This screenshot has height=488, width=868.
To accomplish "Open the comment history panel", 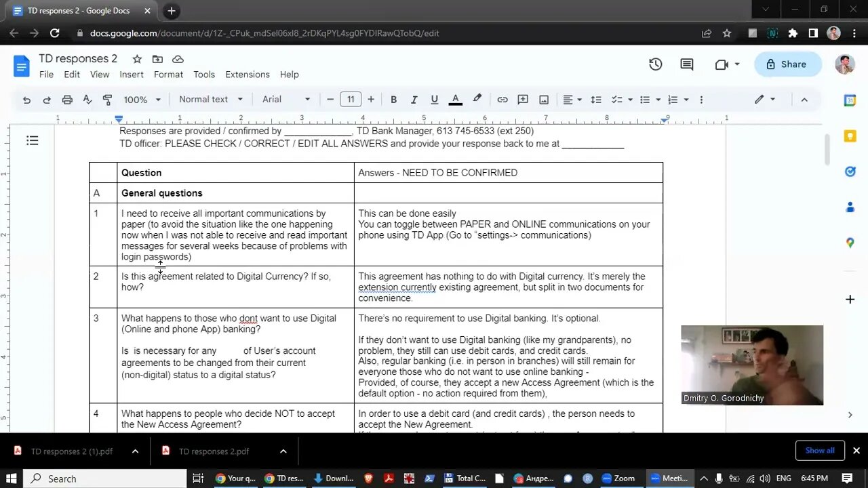I will pyautogui.click(x=687, y=64).
